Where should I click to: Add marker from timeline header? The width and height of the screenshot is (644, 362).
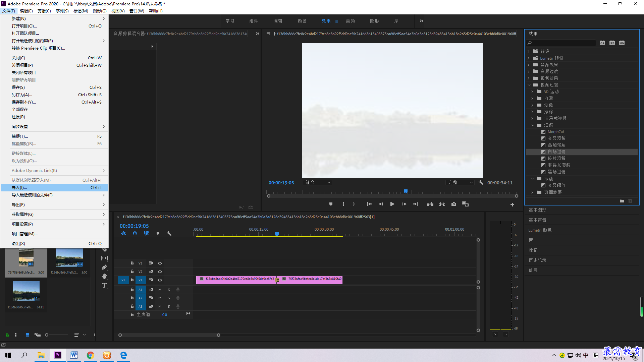click(158, 233)
